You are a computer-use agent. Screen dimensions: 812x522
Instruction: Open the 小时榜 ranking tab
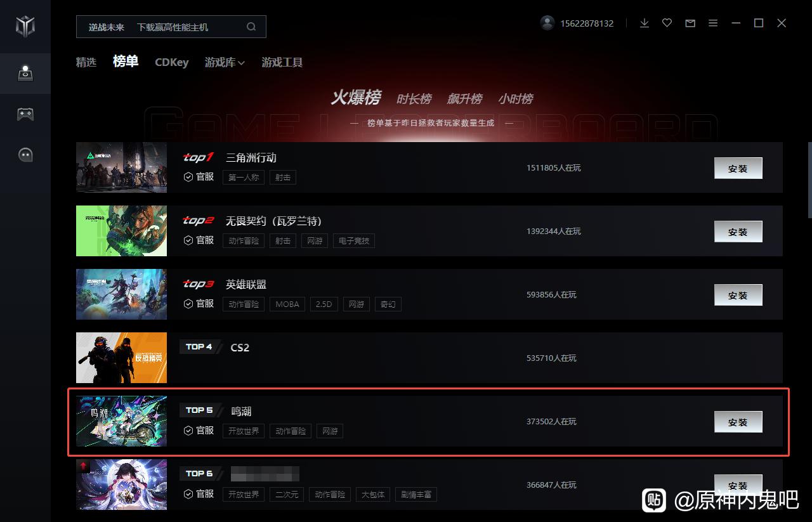tap(515, 99)
